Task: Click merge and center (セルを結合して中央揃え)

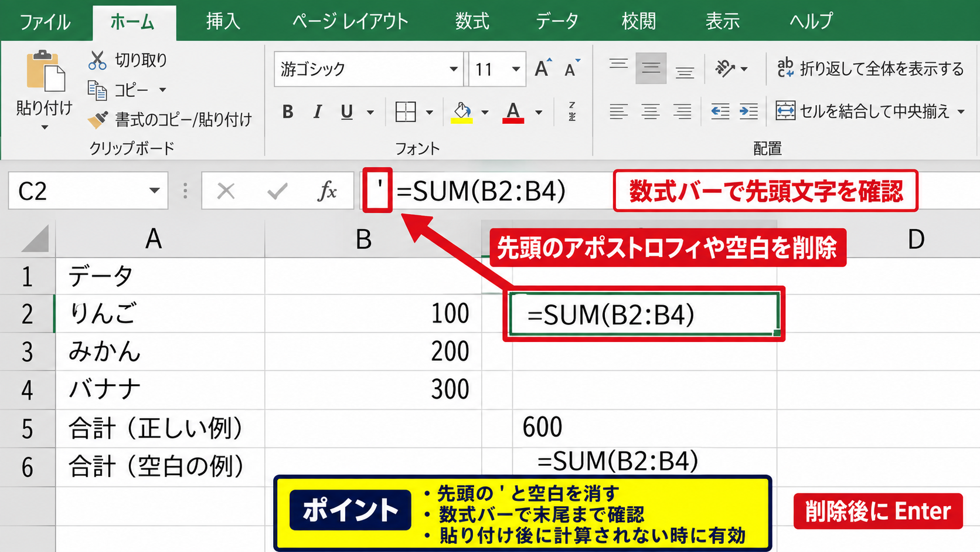Action: coord(862,111)
